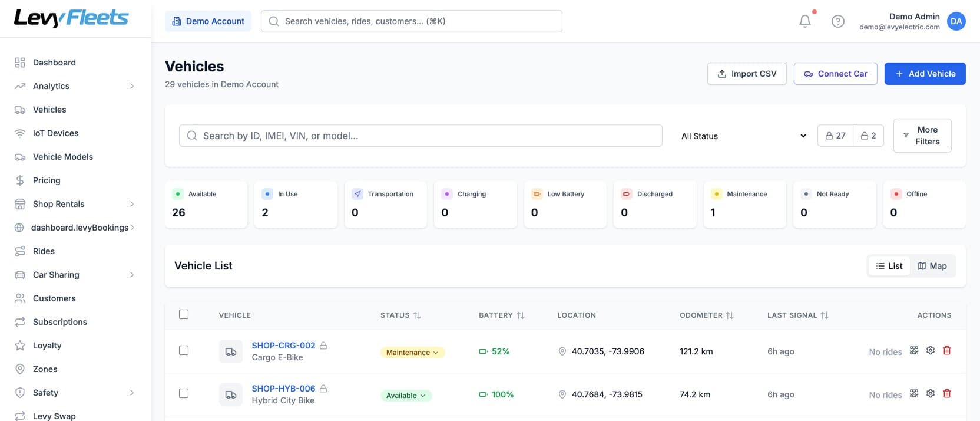Click the Import CSV button
Screen dimensions: 980x421
pos(747,74)
